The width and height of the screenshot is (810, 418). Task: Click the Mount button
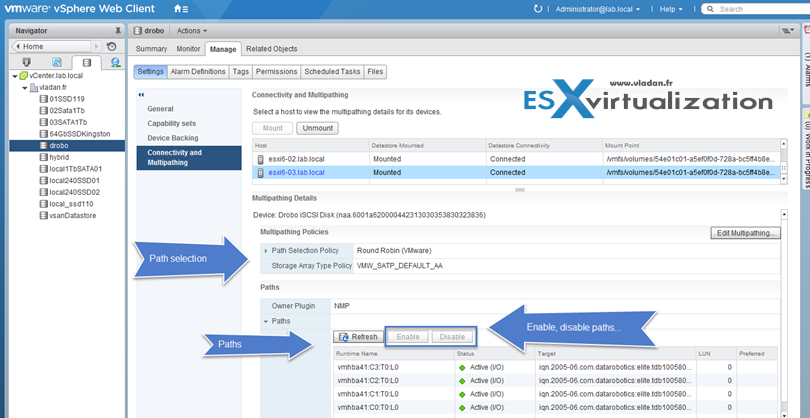point(273,128)
